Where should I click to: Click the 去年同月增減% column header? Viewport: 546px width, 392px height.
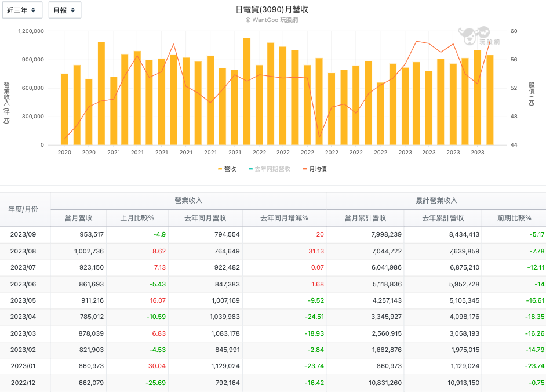pos(284,218)
